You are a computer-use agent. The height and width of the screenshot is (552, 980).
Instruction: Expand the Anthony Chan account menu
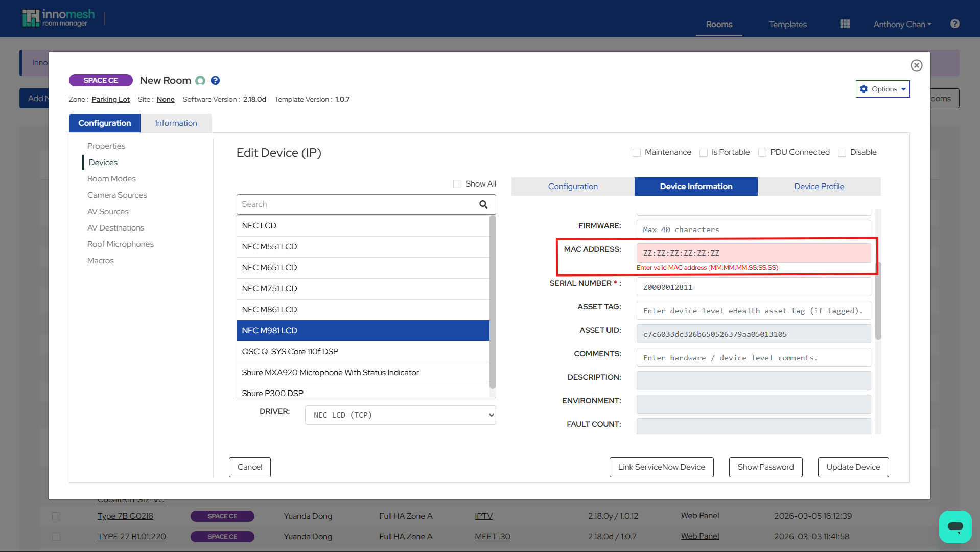point(902,24)
